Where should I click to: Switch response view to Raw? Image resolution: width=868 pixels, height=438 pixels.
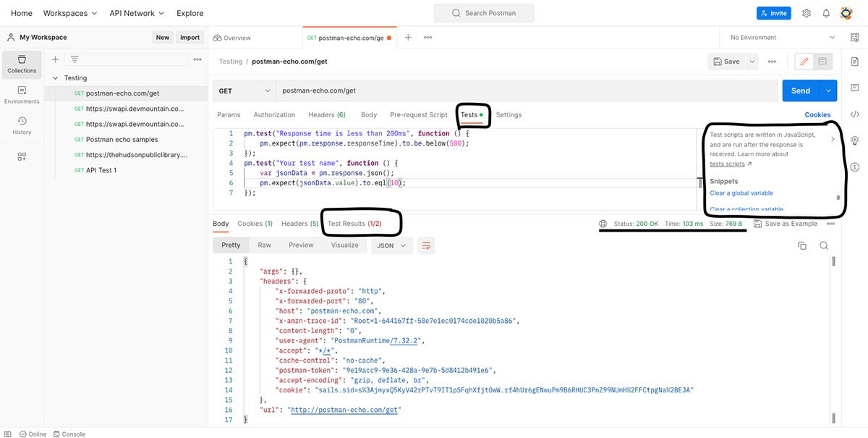click(x=265, y=245)
